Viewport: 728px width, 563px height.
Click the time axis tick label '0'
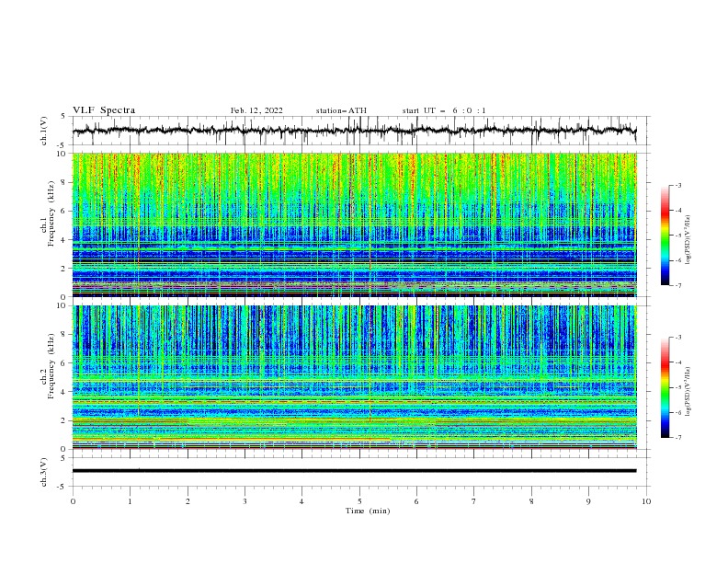73,501
